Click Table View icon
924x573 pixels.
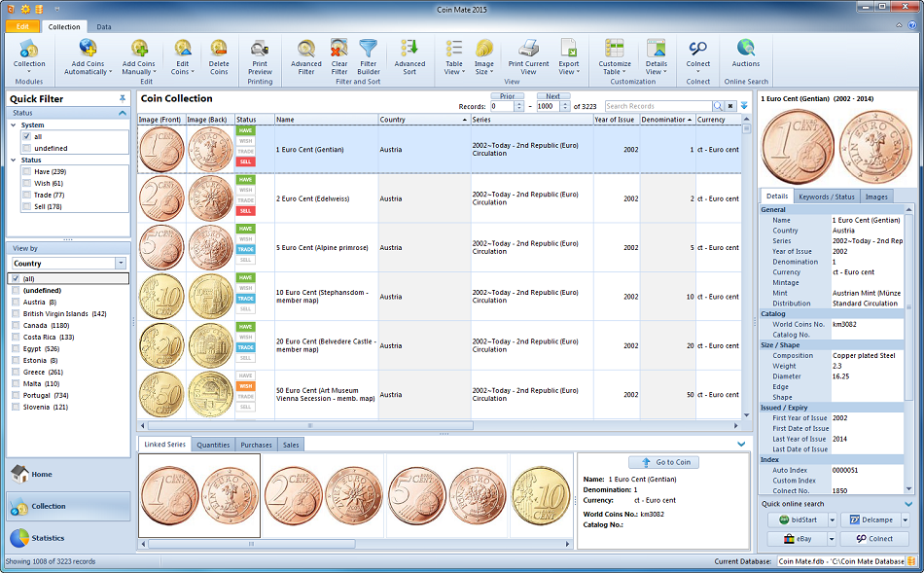(454, 48)
